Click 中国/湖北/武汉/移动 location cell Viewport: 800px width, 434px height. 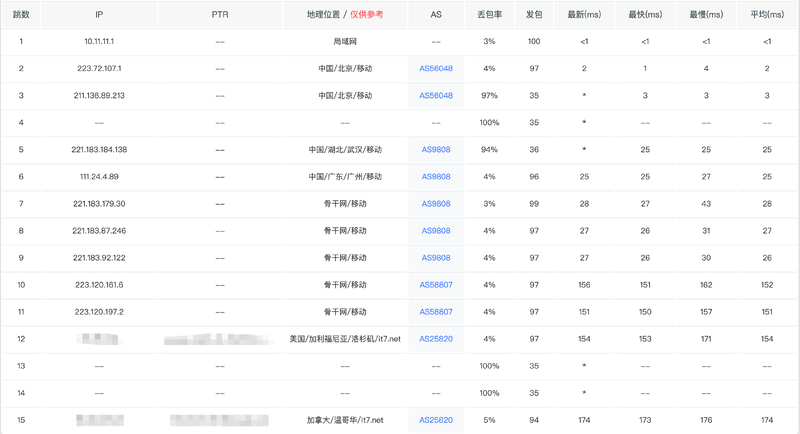pyautogui.click(x=345, y=149)
